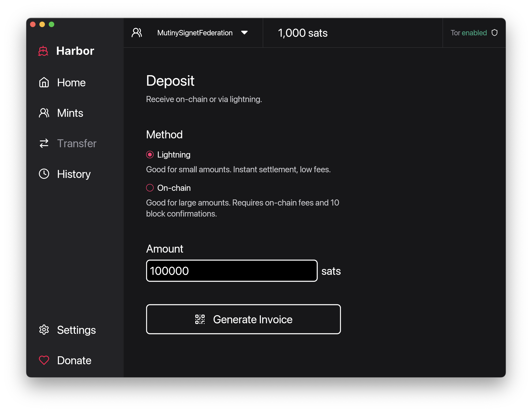Click the Settings gear icon
This screenshot has width=532, height=412.
tap(44, 330)
